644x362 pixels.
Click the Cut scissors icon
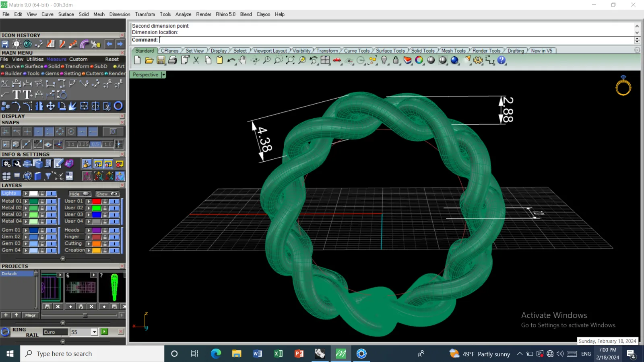point(196,60)
